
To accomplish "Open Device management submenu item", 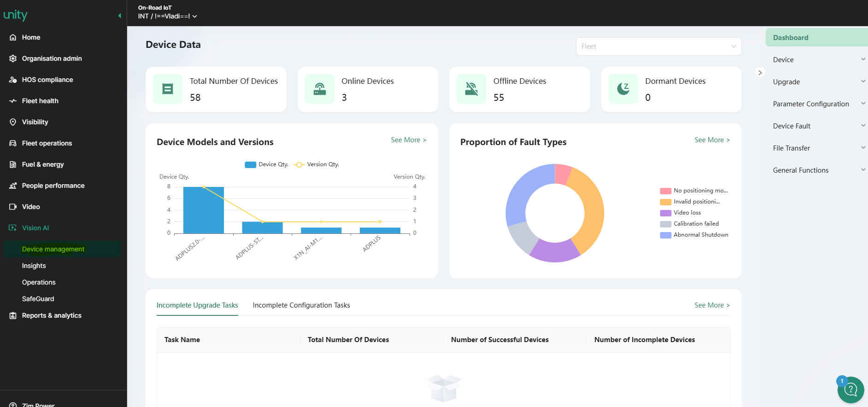I will coord(62,249).
